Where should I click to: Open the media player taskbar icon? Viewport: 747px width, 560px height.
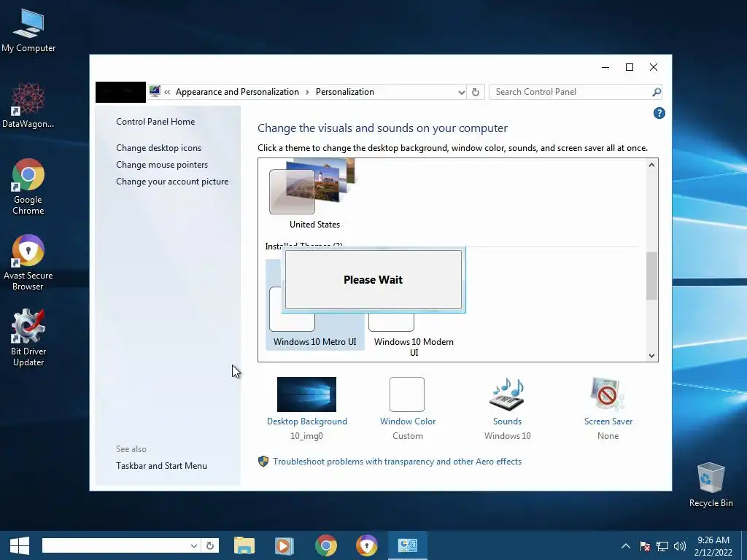285,545
